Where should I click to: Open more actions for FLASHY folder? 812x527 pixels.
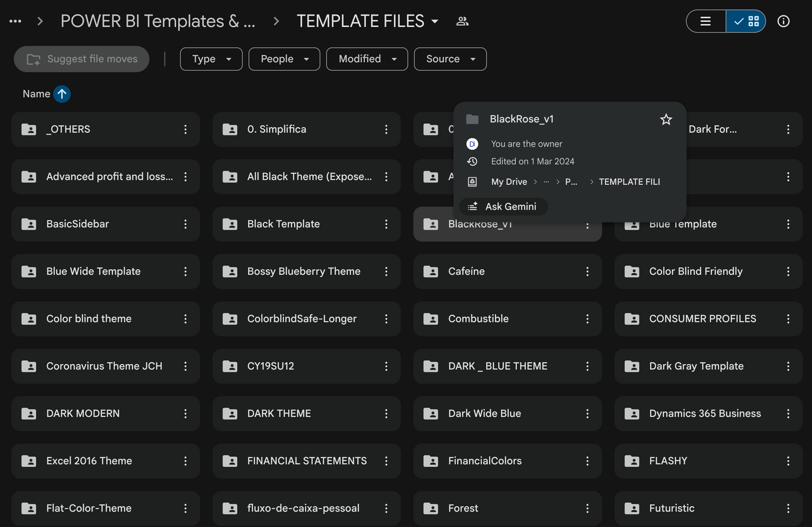click(788, 461)
